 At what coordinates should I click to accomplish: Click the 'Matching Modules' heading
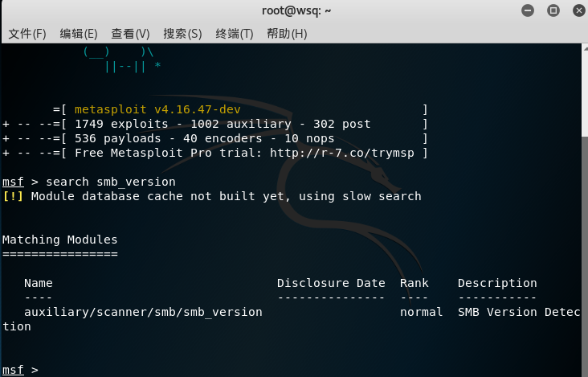(x=60, y=240)
